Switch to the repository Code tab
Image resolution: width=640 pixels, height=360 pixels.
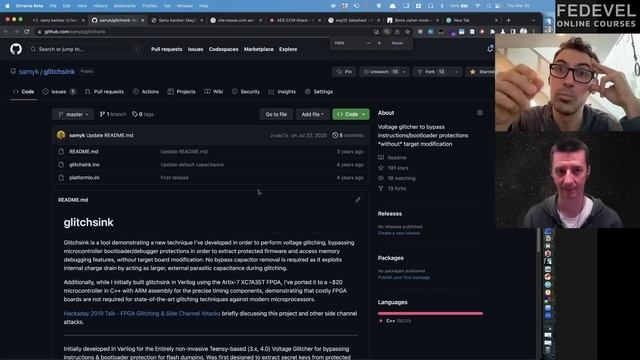[x=24, y=91]
